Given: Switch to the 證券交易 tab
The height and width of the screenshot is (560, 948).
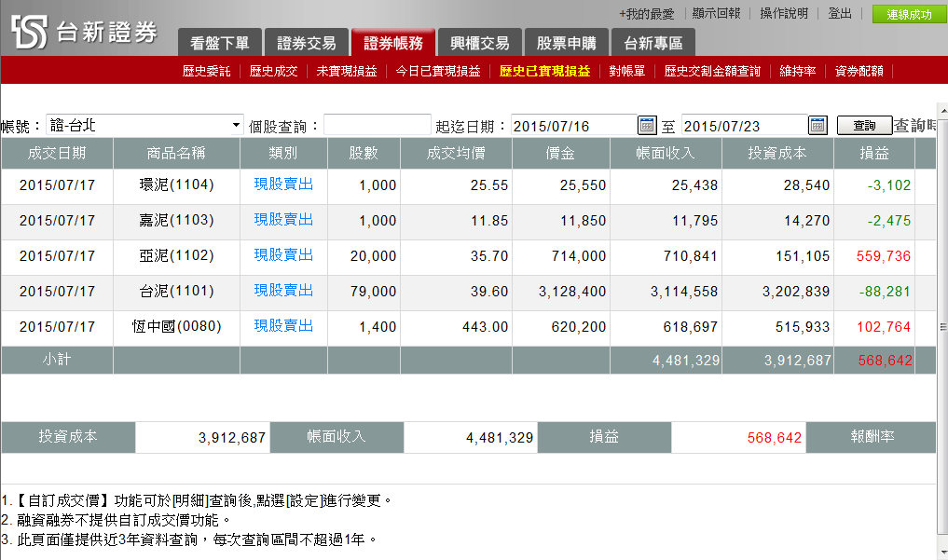Looking at the screenshot, I should click(x=306, y=43).
